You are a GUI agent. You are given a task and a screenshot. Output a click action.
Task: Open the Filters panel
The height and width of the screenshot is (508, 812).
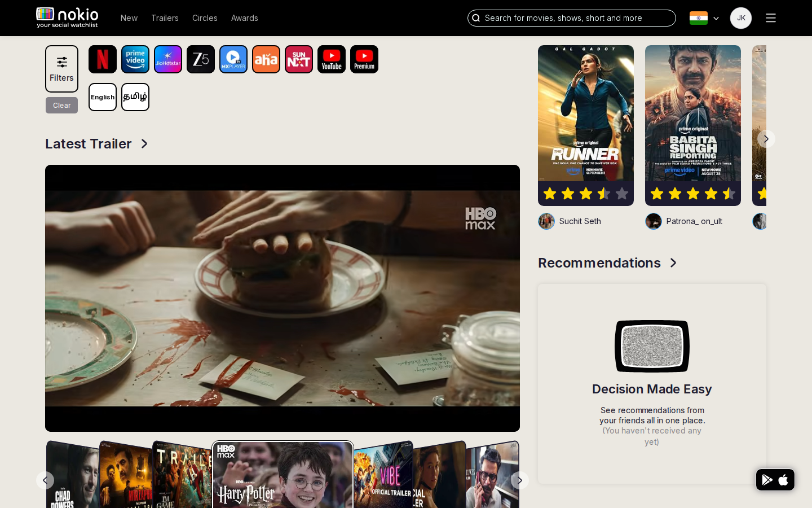coord(62,69)
